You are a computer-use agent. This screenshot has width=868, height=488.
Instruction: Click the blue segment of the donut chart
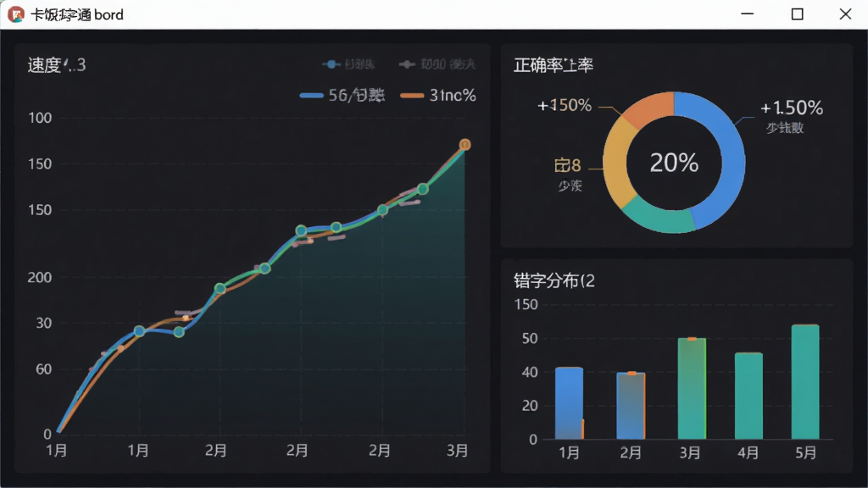(x=730, y=155)
